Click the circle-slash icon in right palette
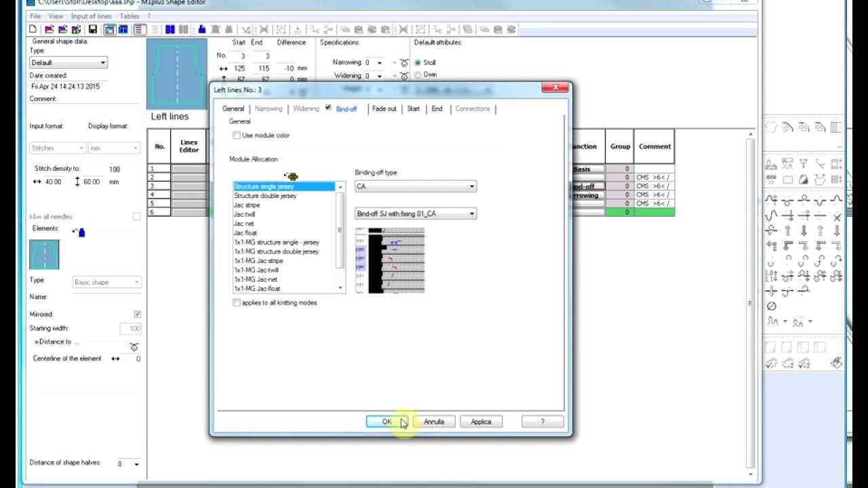The height and width of the screenshot is (488, 868). tap(771, 306)
